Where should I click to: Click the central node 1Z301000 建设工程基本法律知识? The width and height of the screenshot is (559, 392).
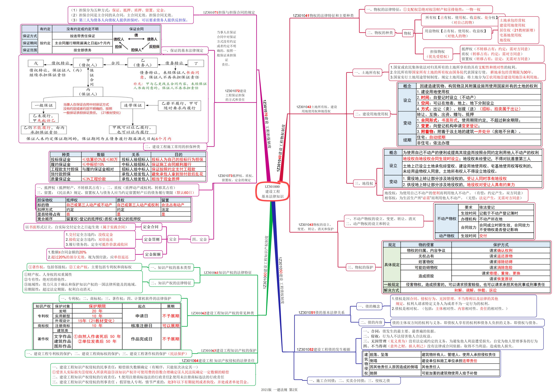[x=272, y=191]
